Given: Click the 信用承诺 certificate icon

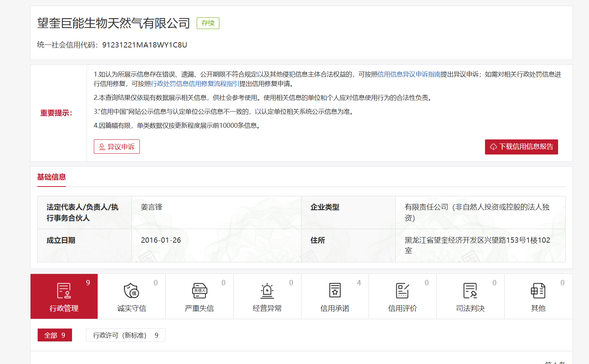Looking at the screenshot, I should tap(335, 291).
